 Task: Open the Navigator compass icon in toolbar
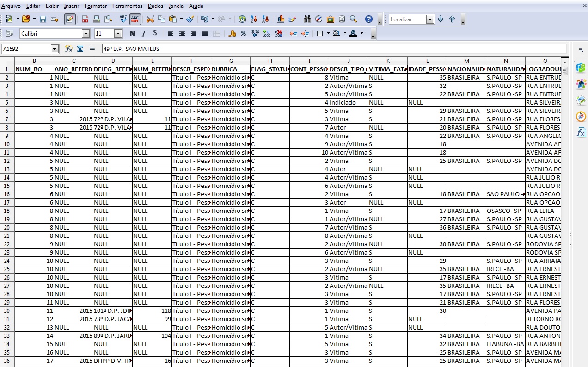coord(319,19)
